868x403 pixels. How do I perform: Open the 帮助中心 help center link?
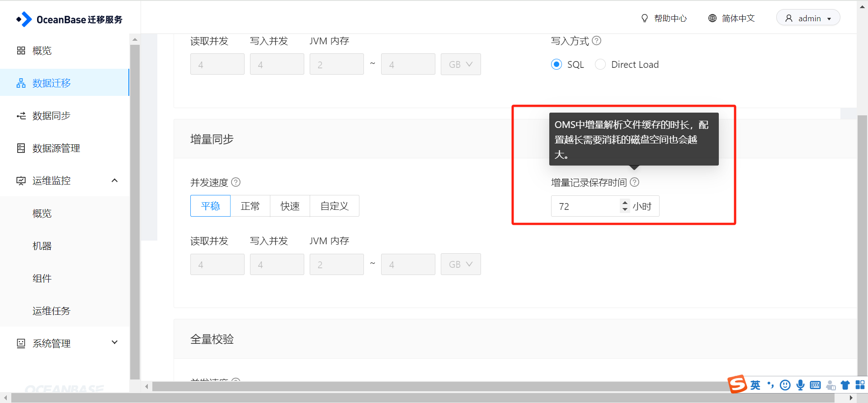pos(670,19)
